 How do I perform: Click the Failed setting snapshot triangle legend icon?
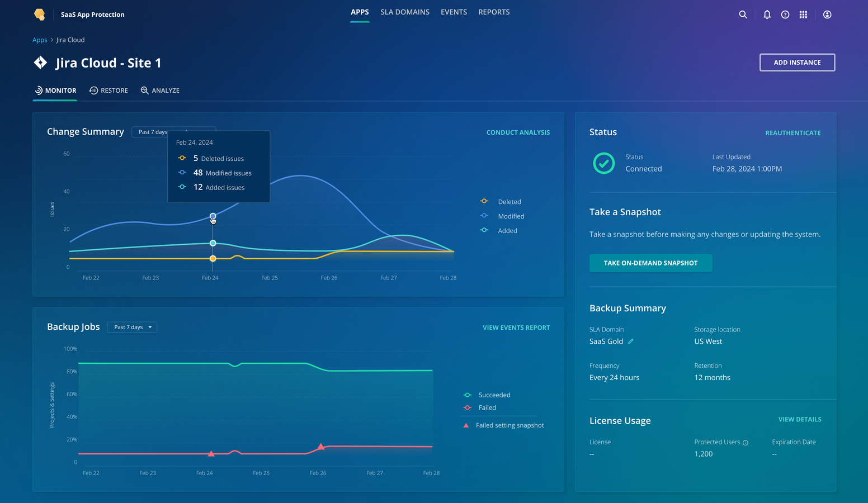point(466,425)
